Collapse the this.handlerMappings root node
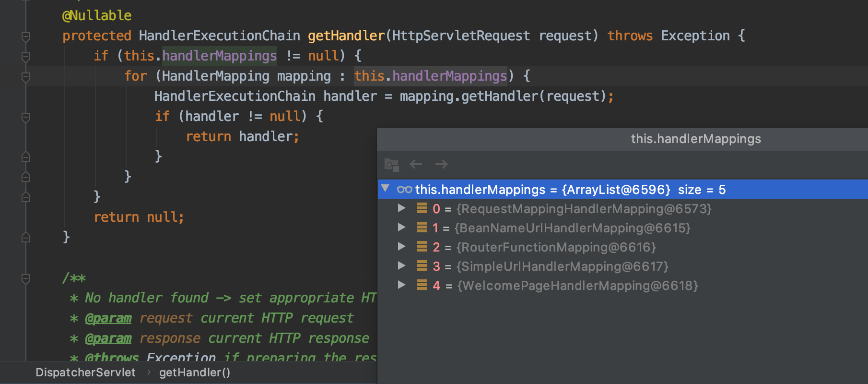This screenshot has width=868, height=384. [x=385, y=188]
